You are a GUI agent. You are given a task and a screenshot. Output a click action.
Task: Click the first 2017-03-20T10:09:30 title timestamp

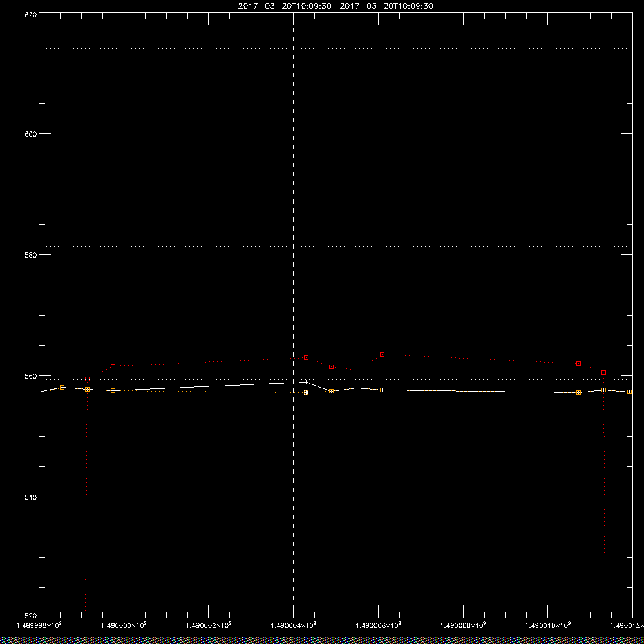(285, 6)
